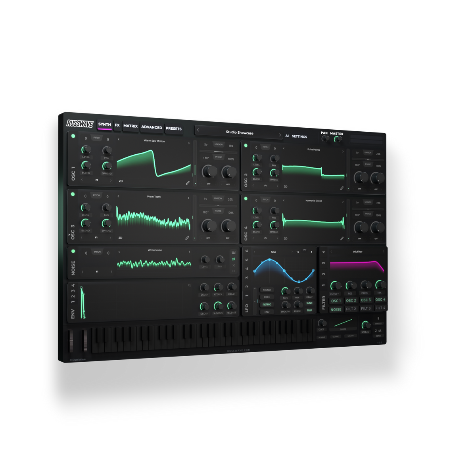The image size is (476, 476).
Task: Click the OSC 1 Level knob
Action: tap(86, 150)
